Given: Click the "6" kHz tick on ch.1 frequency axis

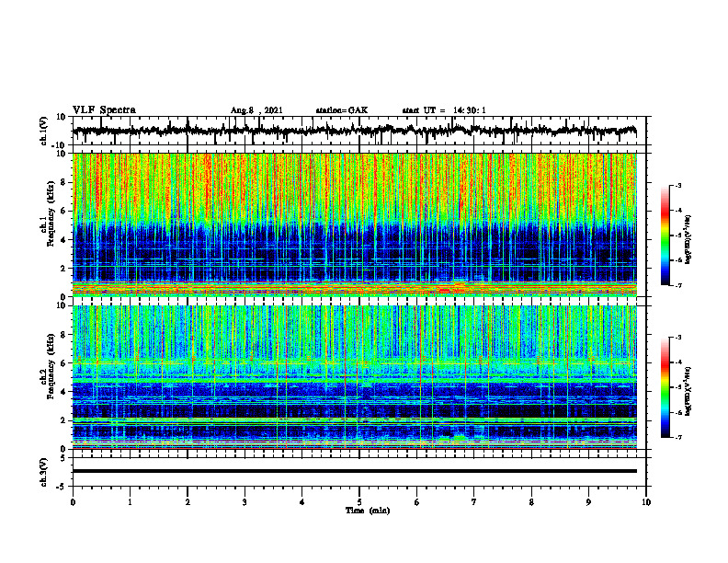Looking at the screenshot, I should [x=64, y=211].
